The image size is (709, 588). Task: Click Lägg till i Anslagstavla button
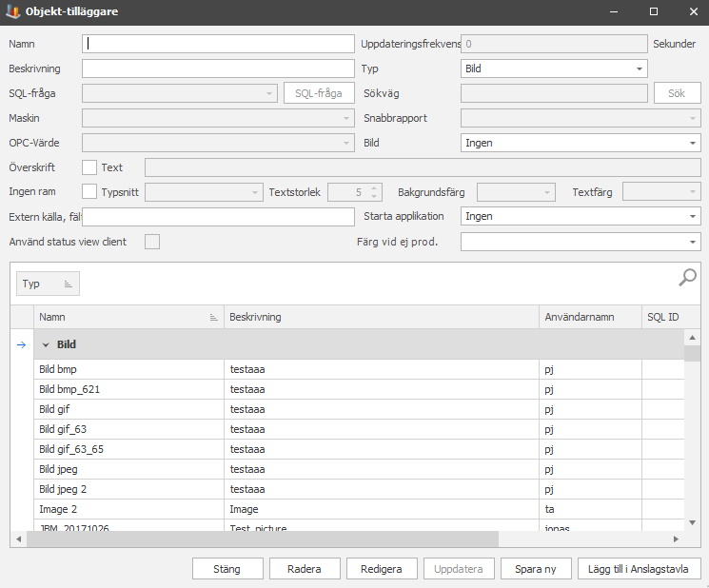click(640, 569)
